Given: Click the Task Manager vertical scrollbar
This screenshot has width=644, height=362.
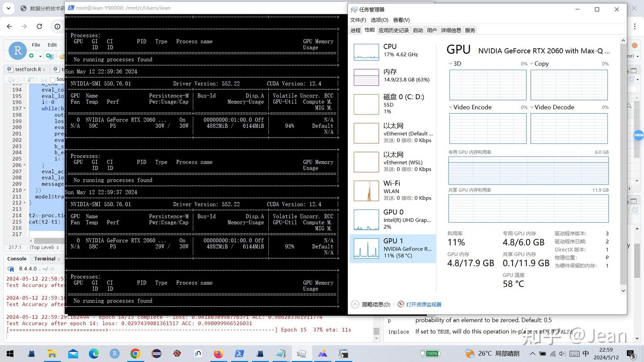Looking at the screenshot, I should [623, 165].
